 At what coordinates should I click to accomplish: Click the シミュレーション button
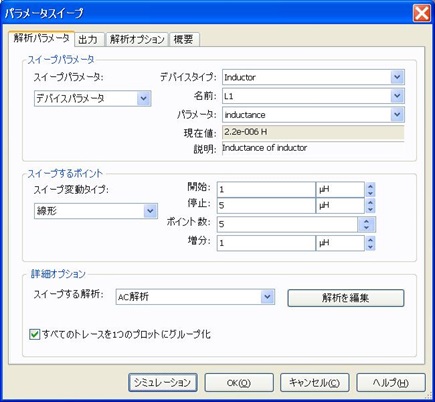(x=163, y=382)
